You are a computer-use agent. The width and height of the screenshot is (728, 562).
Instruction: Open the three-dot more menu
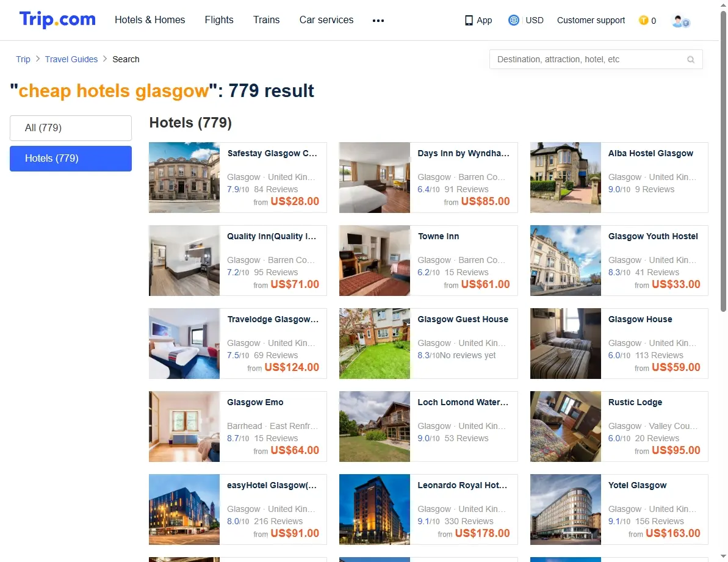tap(378, 20)
